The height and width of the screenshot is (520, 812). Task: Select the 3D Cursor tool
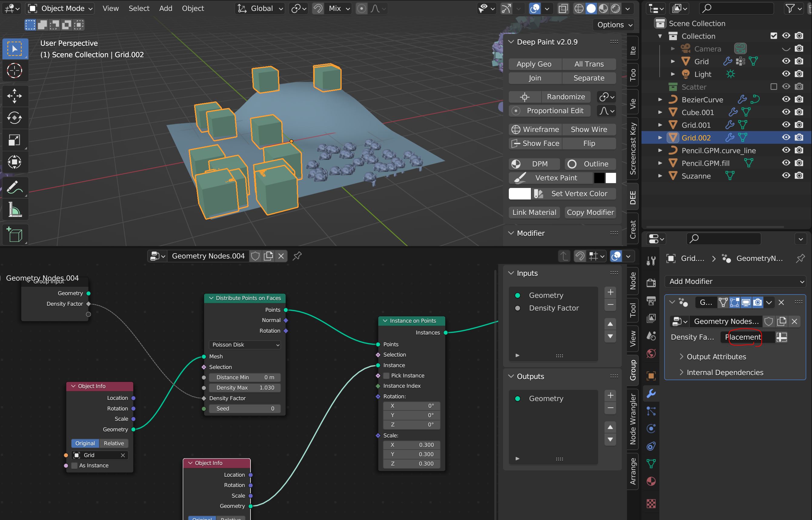(x=15, y=71)
